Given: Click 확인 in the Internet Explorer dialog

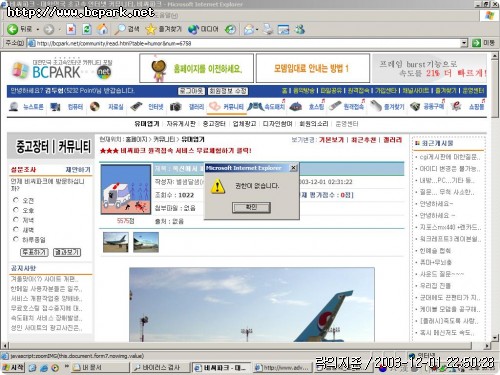Looking at the screenshot, I should [x=251, y=207].
